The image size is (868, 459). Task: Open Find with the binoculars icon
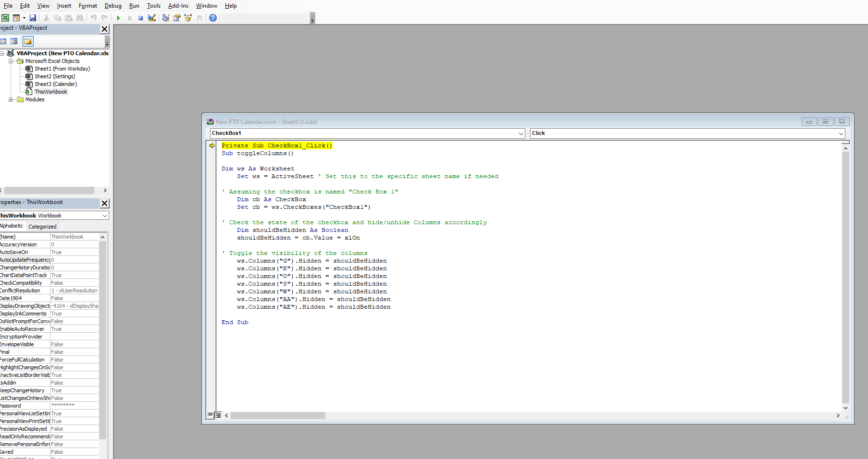[x=79, y=18]
